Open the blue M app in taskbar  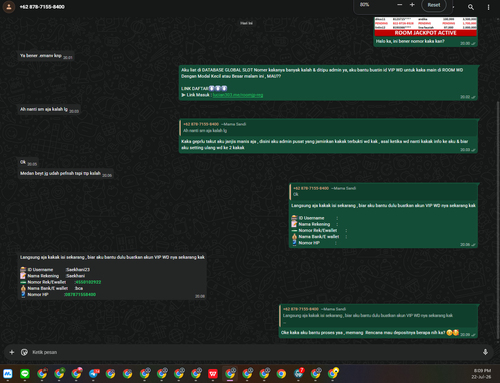coord(8,374)
